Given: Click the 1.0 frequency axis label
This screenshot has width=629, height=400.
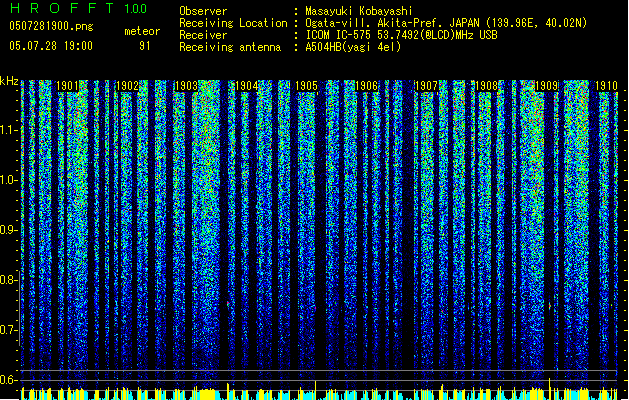Looking at the screenshot, I should click(8, 180).
